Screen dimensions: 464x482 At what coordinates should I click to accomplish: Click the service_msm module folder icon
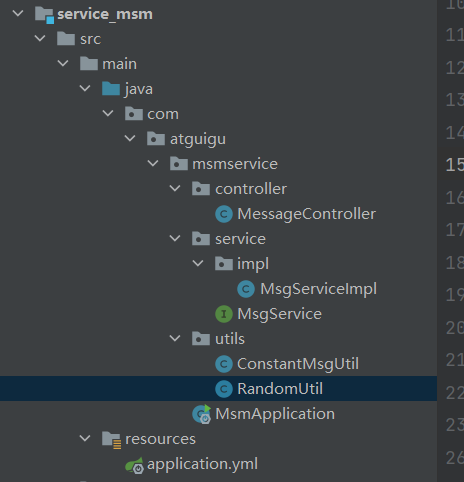click(44, 15)
